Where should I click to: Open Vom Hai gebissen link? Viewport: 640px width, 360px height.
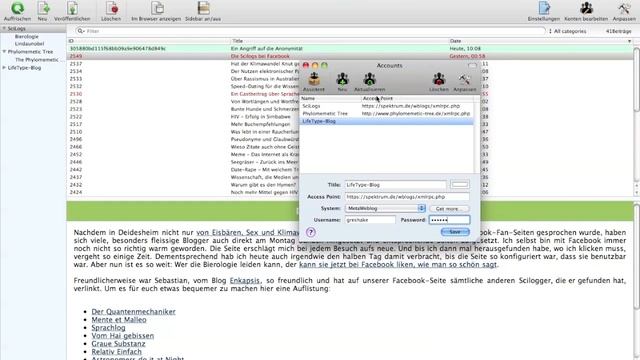(x=122, y=336)
